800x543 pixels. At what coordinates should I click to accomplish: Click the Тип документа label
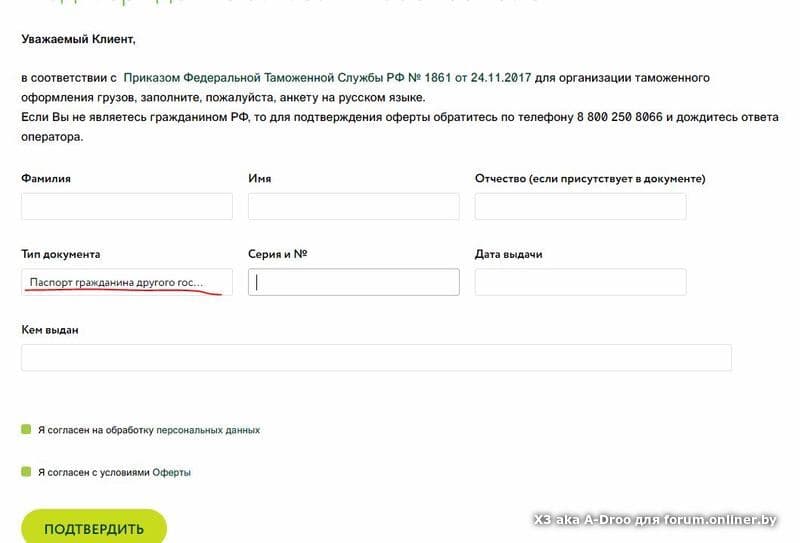click(x=61, y=254)
